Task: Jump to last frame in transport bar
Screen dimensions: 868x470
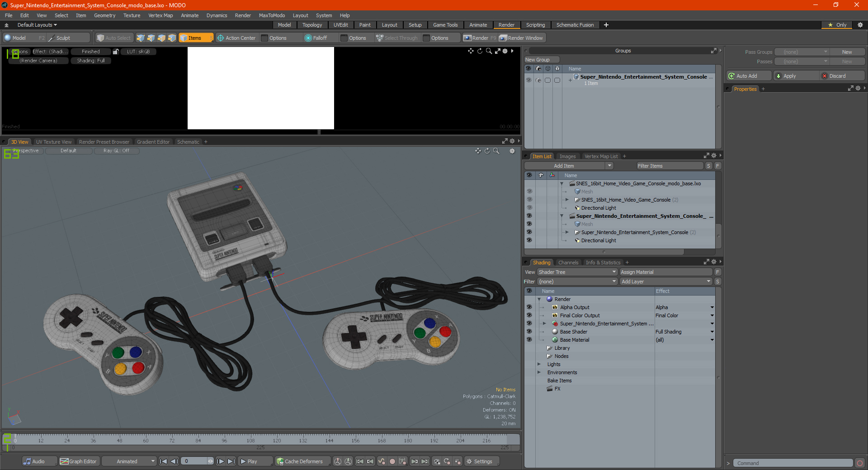Action: [x=231, y=461]
